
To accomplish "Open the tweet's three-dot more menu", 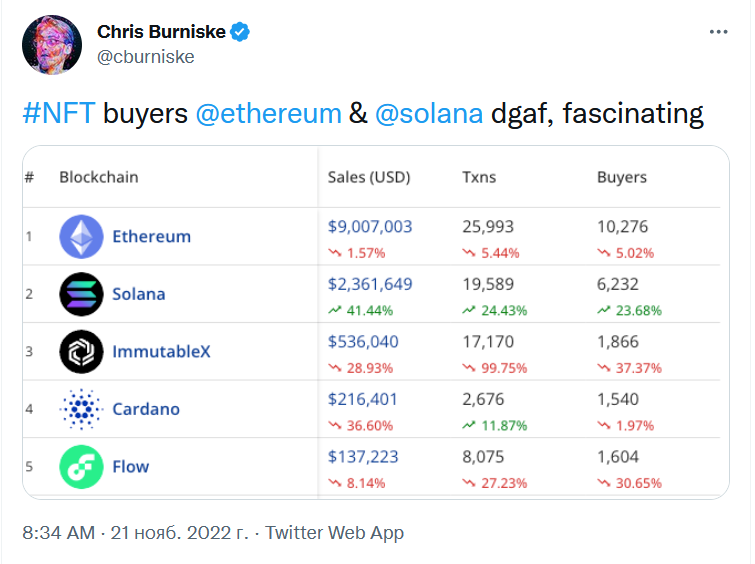I will click(718, 32).
